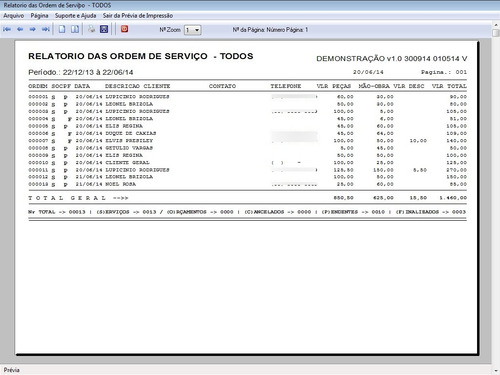
Task: Click the Período 22/12/13 à 22/06/14 text
Action: (x=81, y=72)
